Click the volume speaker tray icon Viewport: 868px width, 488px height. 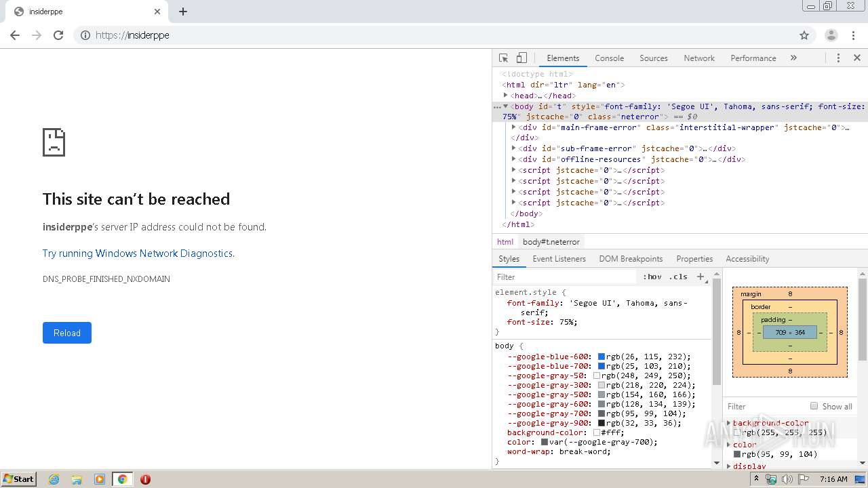pos(787,479)
